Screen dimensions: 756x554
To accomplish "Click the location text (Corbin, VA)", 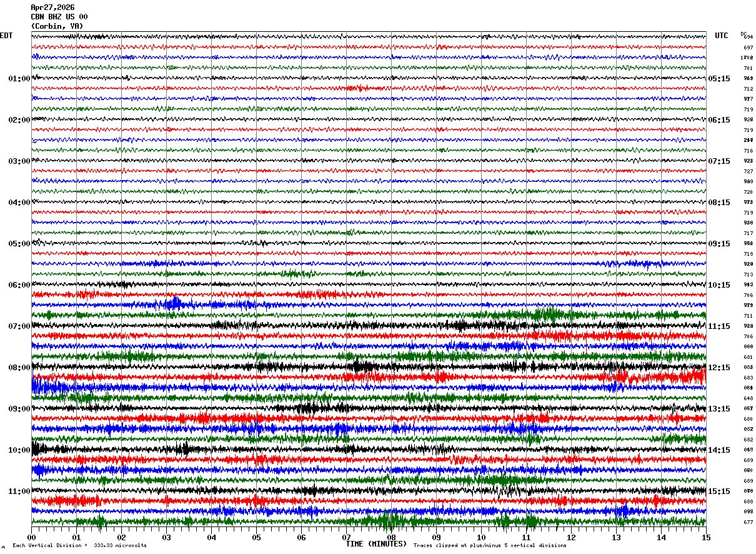I will (x=57, y=26).
